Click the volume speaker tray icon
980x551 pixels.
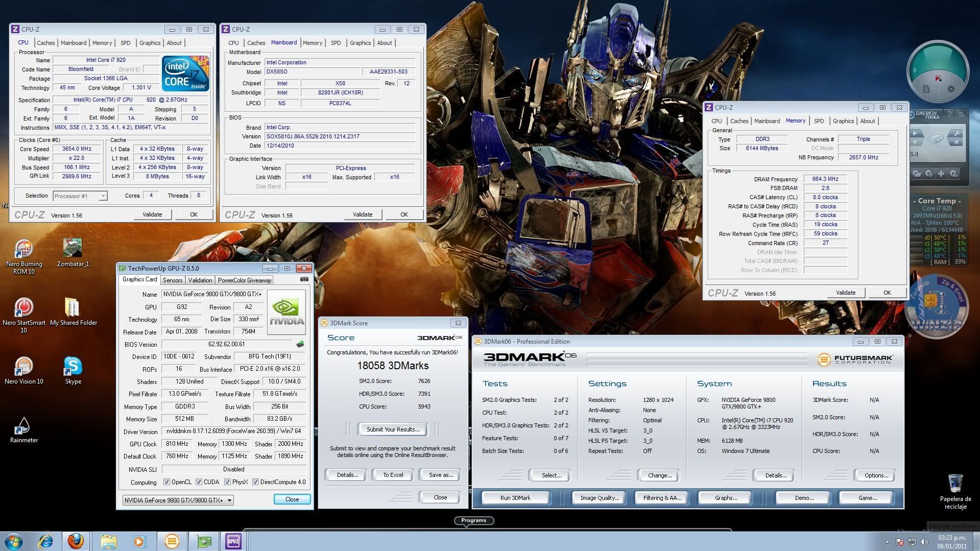click(924, 542)
